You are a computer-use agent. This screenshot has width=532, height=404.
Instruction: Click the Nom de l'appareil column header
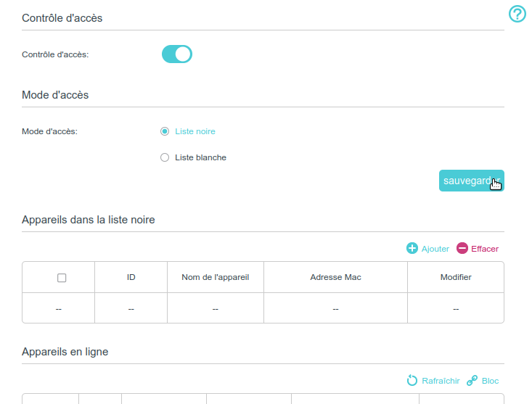tap(216, 277)
